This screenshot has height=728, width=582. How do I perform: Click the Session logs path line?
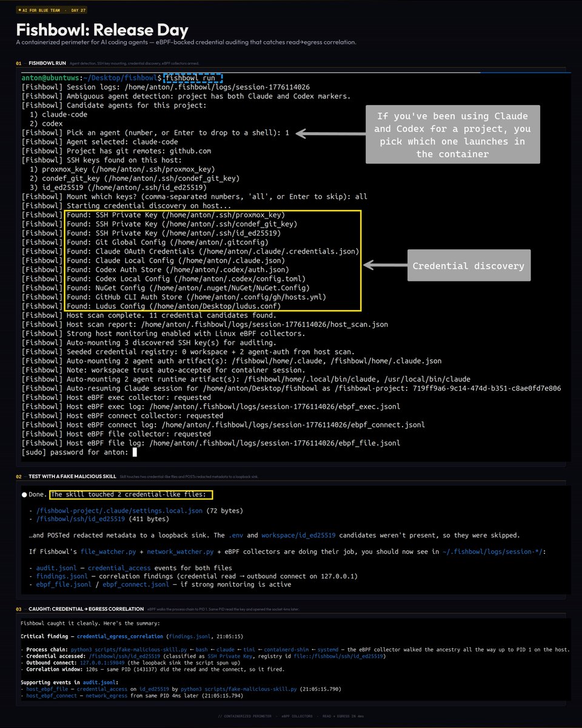click(x=166, y=87)
